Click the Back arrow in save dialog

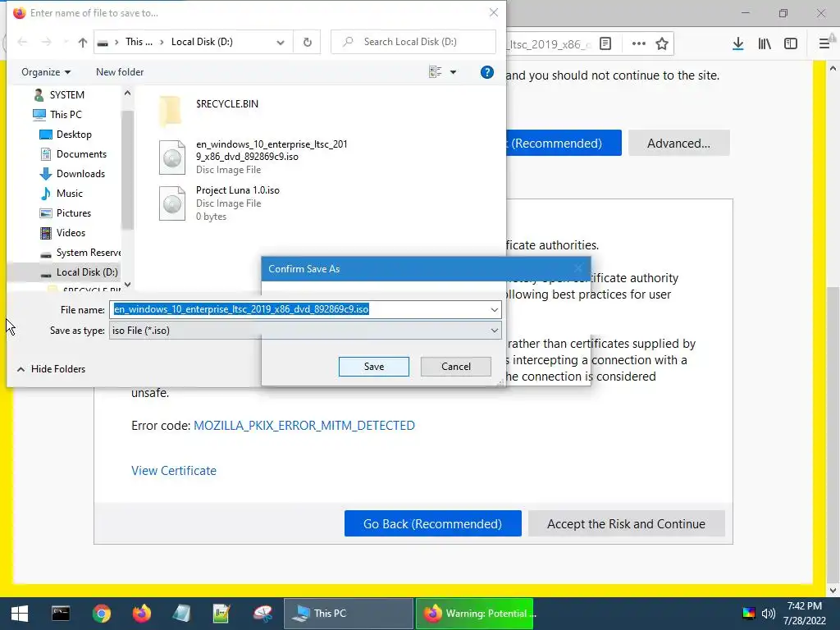(22, 42)
